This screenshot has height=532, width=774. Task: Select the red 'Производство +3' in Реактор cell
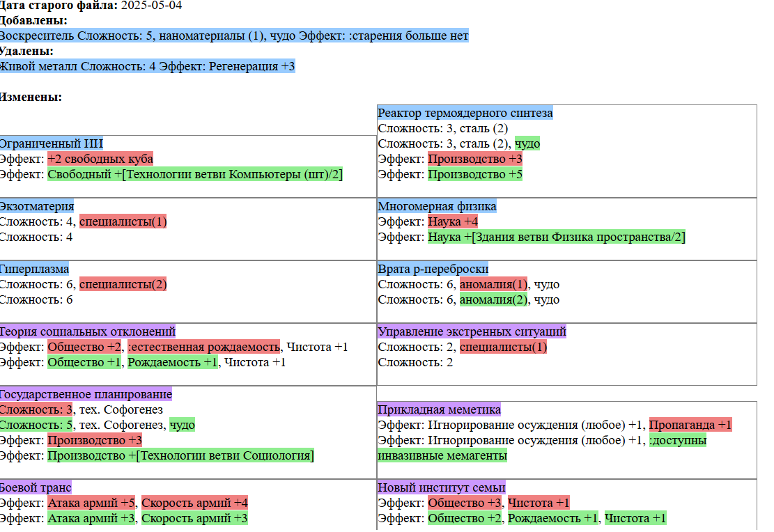point(475,159)
